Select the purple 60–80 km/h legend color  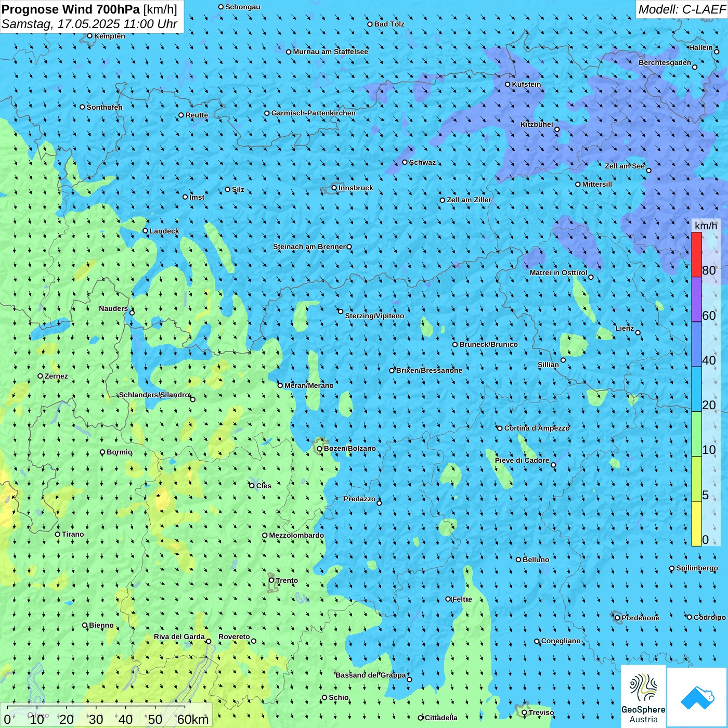(x=696, y=300)
